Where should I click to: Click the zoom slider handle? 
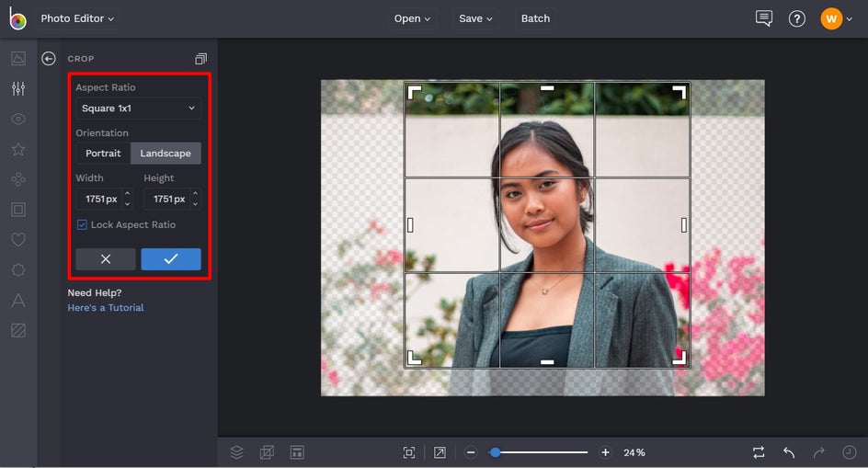click(496, 452)
